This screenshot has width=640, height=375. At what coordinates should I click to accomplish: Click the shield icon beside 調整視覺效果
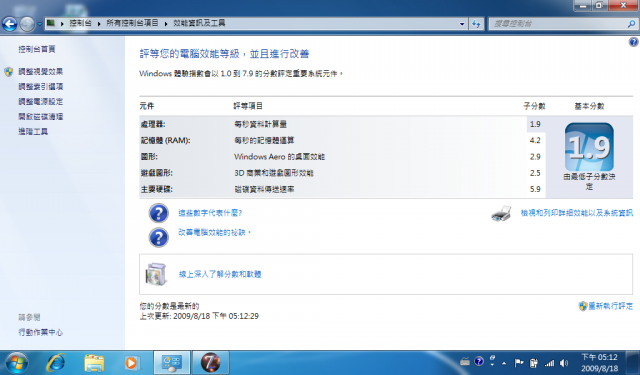(9, 72)
